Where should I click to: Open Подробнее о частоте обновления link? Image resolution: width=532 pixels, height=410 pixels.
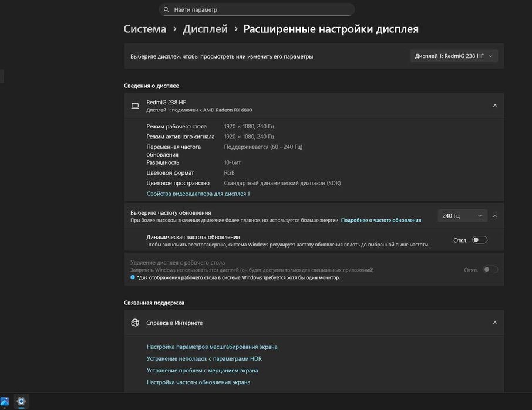coord(381,220)
